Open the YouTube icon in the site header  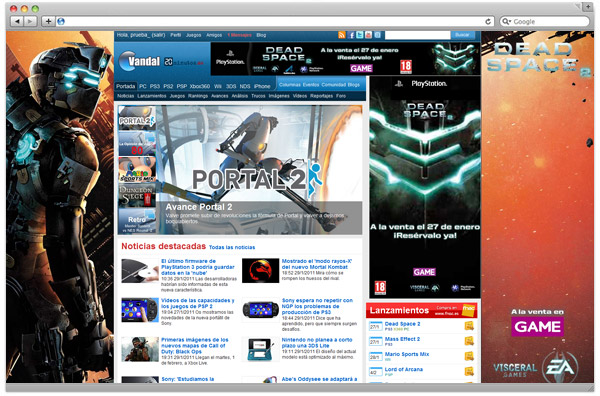pyautogui.click(x=368, y=35)
